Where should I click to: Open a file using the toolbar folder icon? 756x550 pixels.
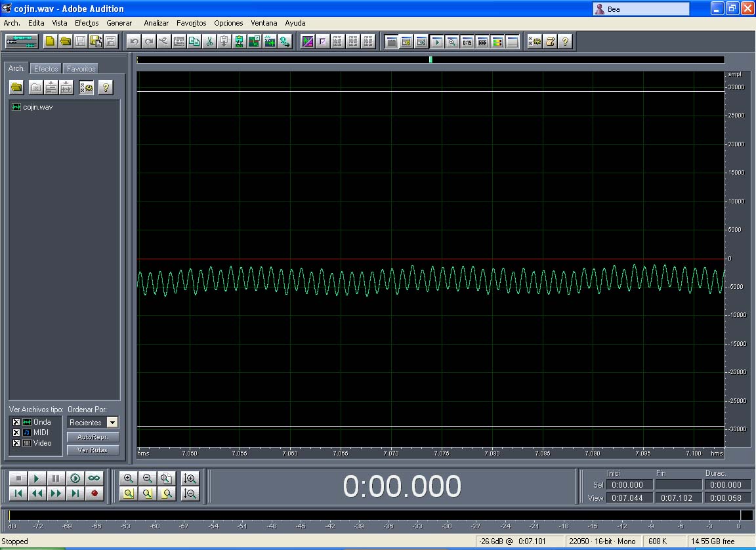(65, 41)
